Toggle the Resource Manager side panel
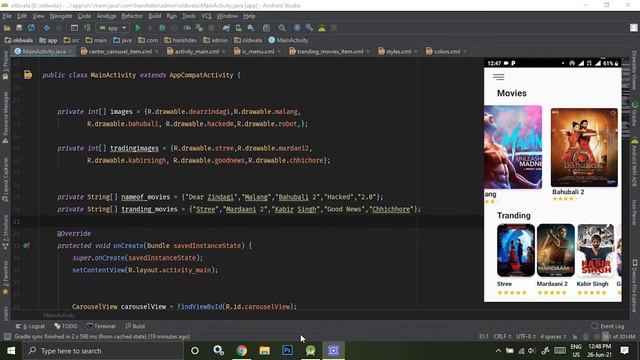Image resolution: width=640 pixels, height=360 pixels. click(6, 117)
